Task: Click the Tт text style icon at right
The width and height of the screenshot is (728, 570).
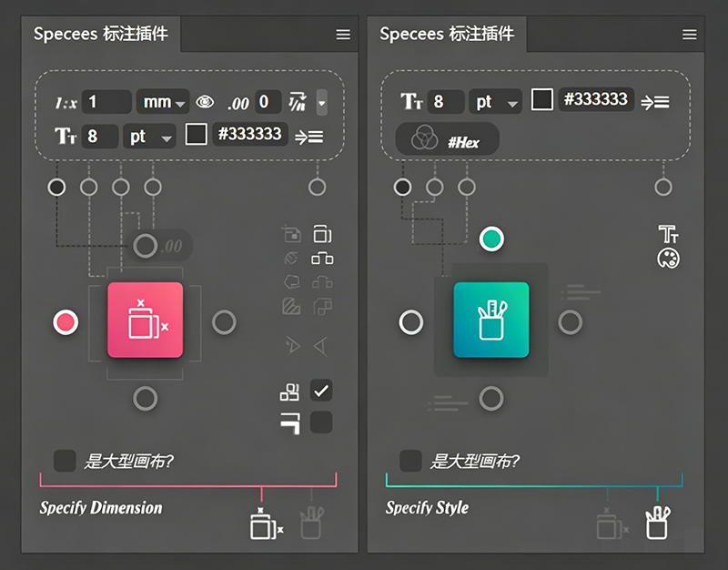Action: pos(669,234)
